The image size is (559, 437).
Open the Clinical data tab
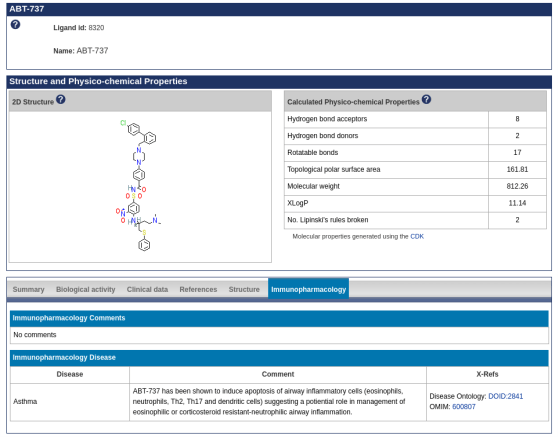(147, 289)
